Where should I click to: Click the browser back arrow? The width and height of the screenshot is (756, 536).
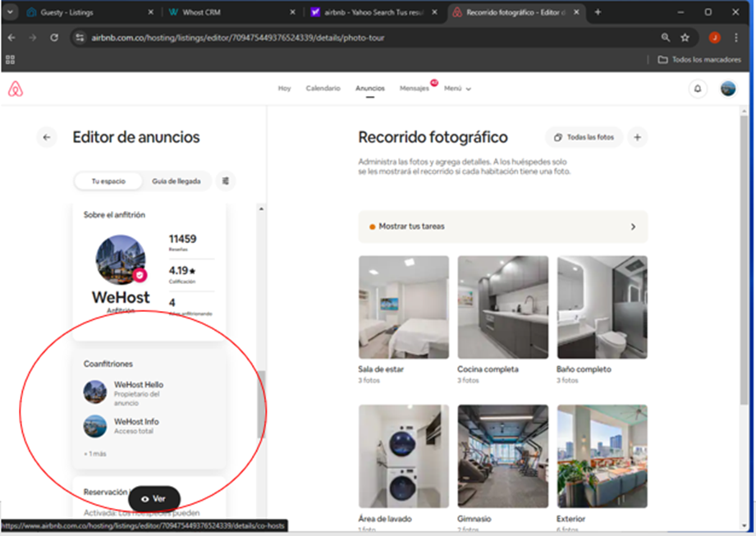pos(11,38)
